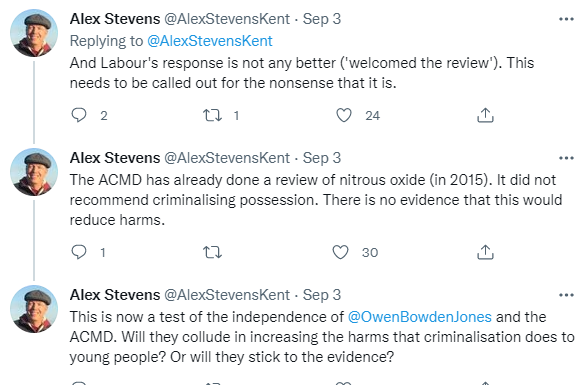The image size is (585, 385).
Task: Click Alex Stevens name on first tweet
Action: click(x=115, y=19)
